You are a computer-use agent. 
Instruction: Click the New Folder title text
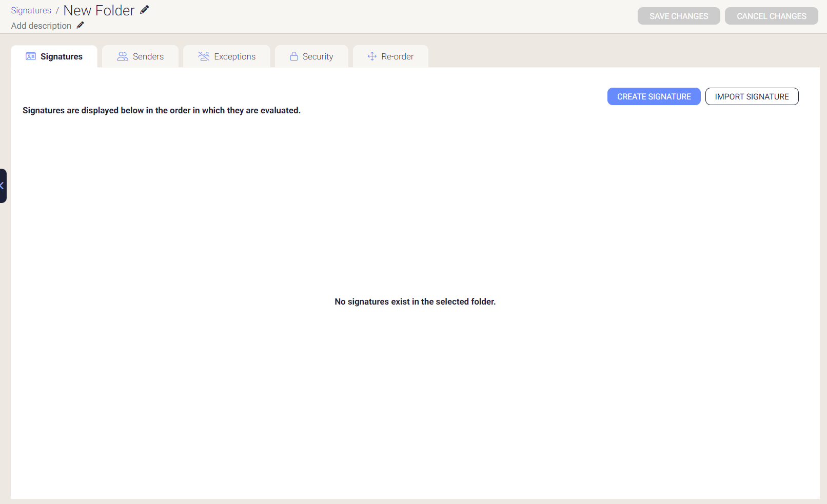99,10
